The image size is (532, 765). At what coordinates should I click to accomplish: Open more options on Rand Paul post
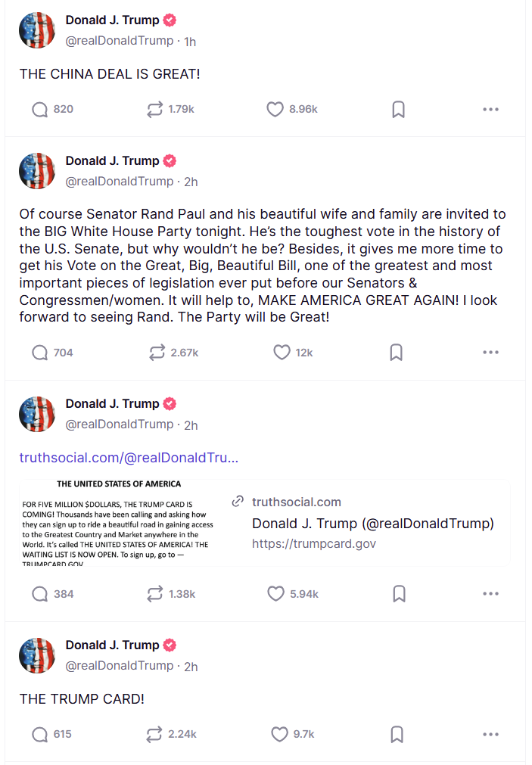coord(490,353)
